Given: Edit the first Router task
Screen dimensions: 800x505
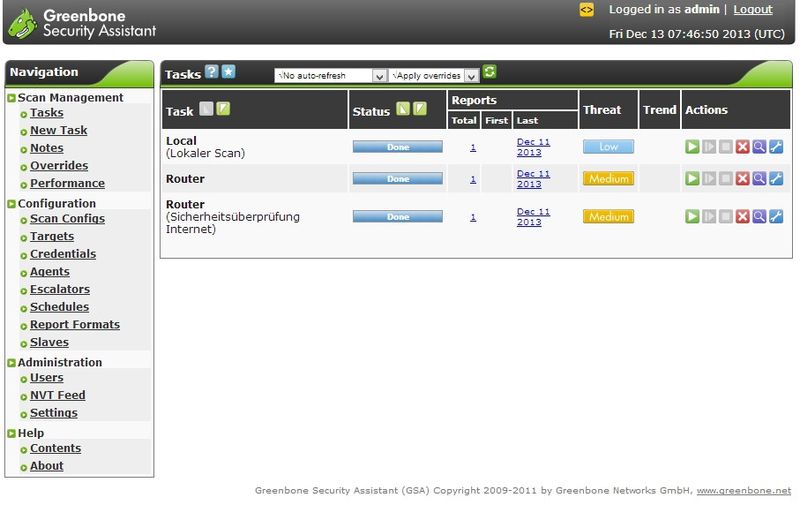Looking at the screenshot, I should [776, 179].
